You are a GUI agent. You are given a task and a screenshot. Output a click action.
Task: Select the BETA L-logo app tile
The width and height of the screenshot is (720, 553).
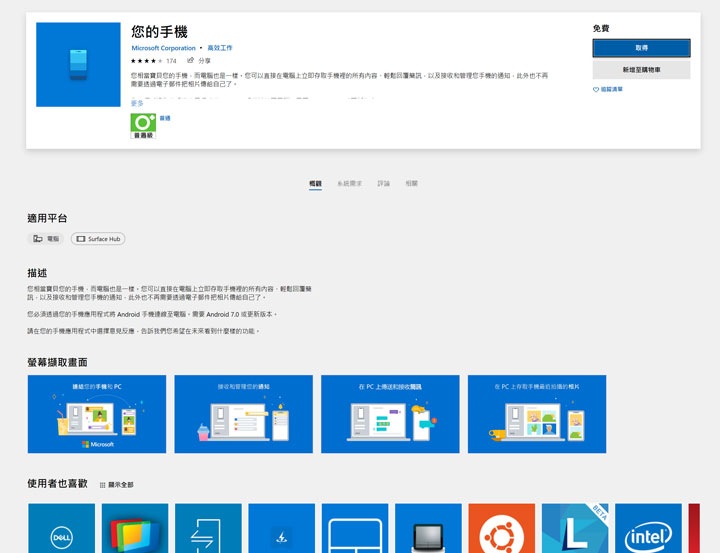coord(575,528)
